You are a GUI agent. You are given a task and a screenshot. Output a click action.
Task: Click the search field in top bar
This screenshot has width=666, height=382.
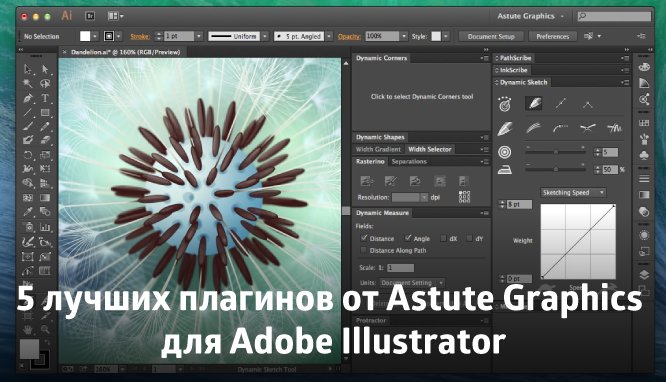[x=614, y=16]
